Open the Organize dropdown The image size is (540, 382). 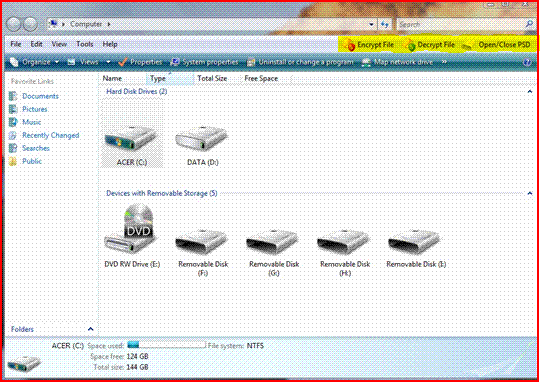coord(34,62)
